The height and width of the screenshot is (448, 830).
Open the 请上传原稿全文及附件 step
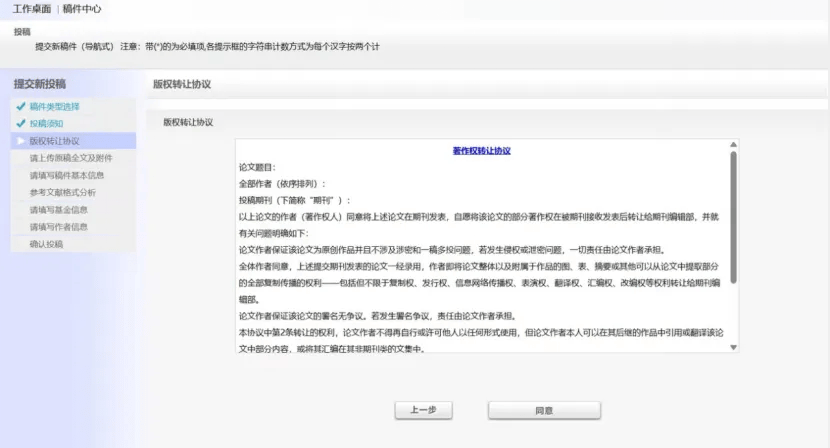click(70, 158)
